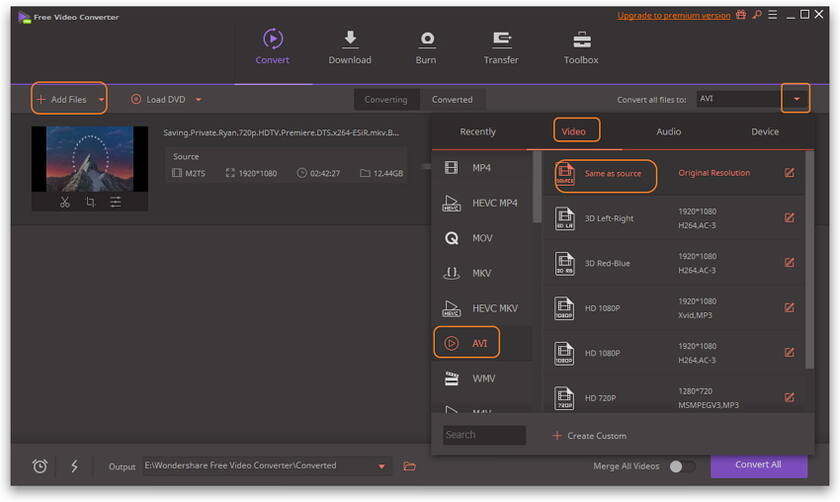840x502 pixels.
Task: Select MKV format
Action: point(482,273)
